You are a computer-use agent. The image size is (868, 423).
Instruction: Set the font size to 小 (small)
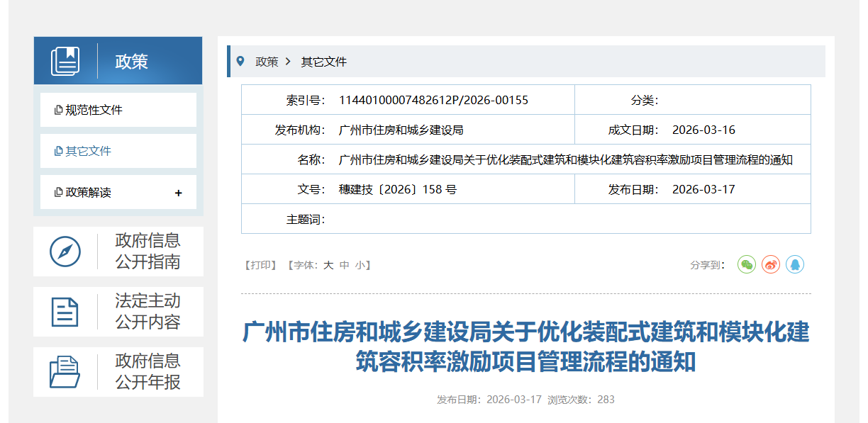(361, 265)
